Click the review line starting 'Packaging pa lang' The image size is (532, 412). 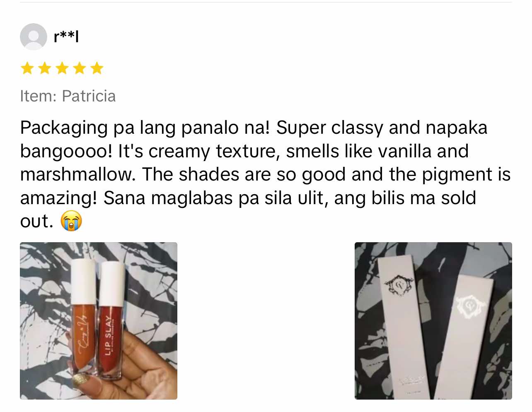point(254,128)
